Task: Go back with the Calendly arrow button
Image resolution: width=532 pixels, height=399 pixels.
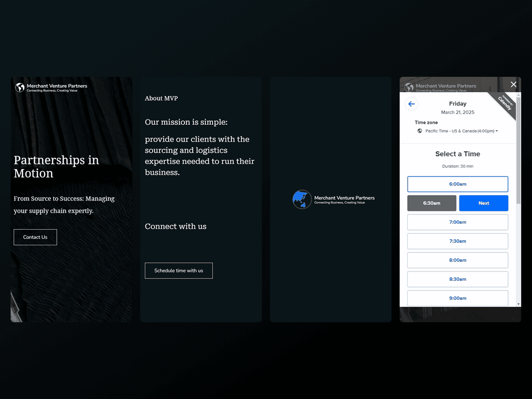Action: (x=411, y=104)
